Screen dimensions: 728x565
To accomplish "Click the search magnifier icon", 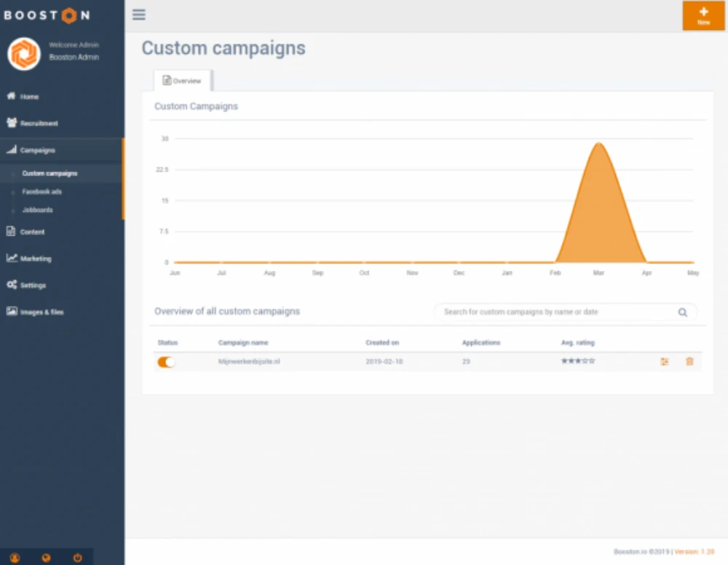I will 683,312.
